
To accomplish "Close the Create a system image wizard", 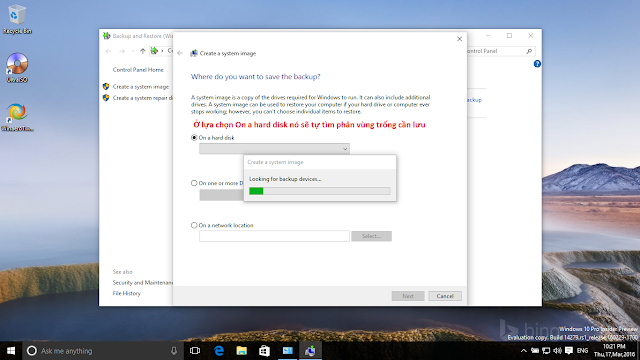I will pos(459,39).
